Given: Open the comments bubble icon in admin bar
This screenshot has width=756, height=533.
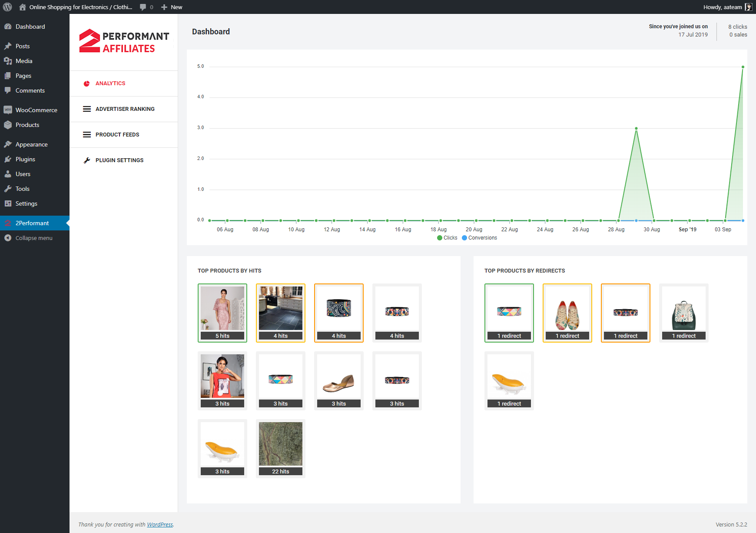Looking at the screenshot, I should (x=143, y=7).
